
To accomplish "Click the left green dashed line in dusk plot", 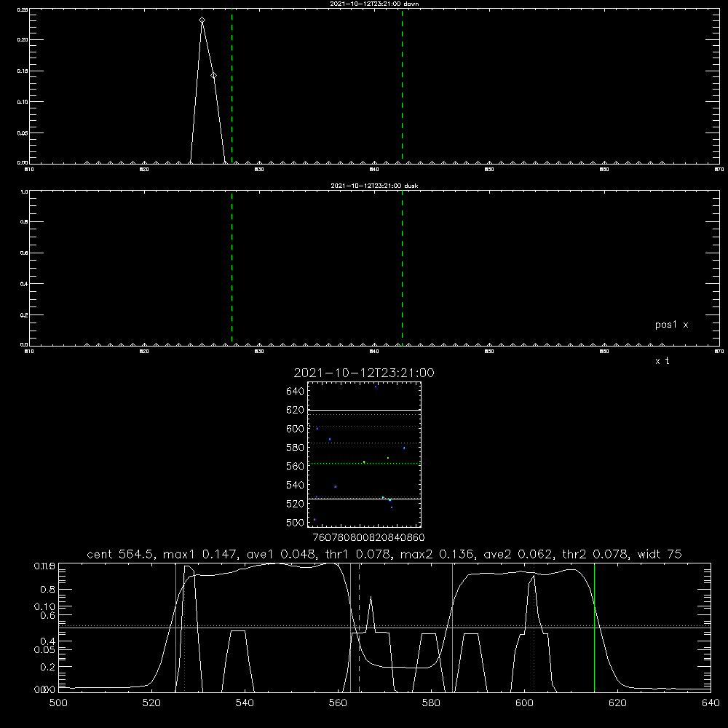I will pos(232,268).
